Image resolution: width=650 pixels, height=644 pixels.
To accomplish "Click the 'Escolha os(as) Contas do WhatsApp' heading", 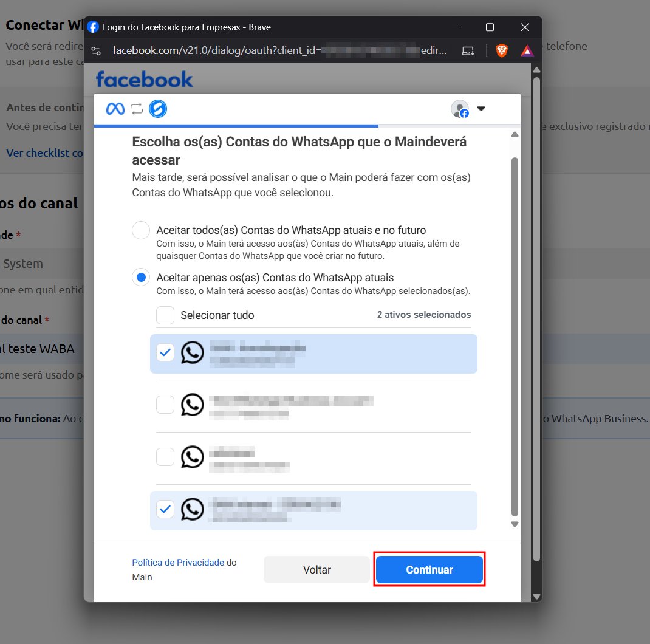I will tap(299, 151).
